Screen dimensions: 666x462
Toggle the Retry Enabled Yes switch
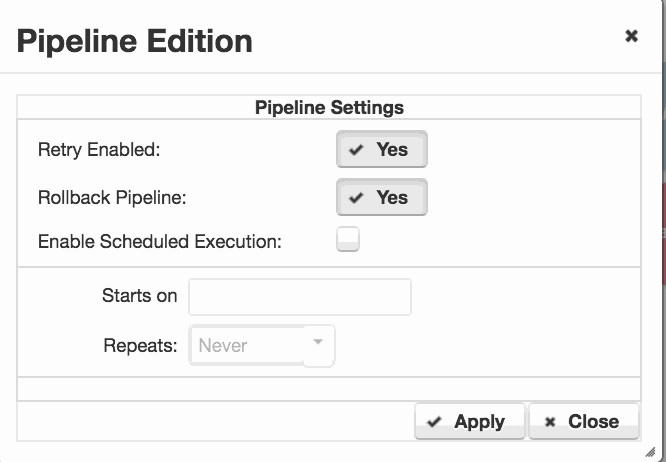[382, 149]
